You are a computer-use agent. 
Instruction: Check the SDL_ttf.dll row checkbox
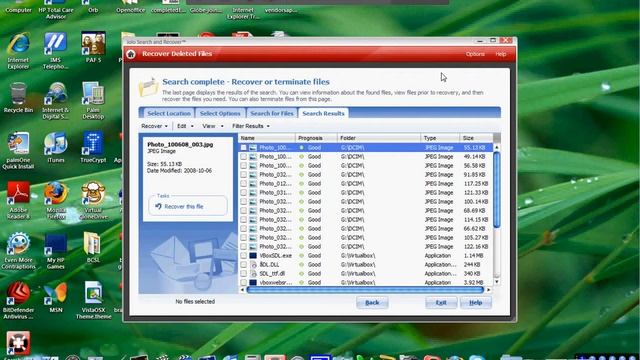coord(244,273)
